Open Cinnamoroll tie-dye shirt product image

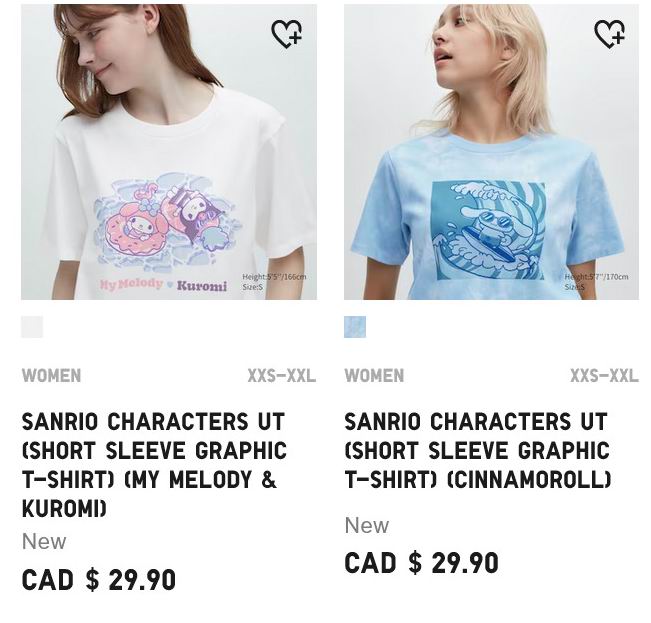coord(492,152)
